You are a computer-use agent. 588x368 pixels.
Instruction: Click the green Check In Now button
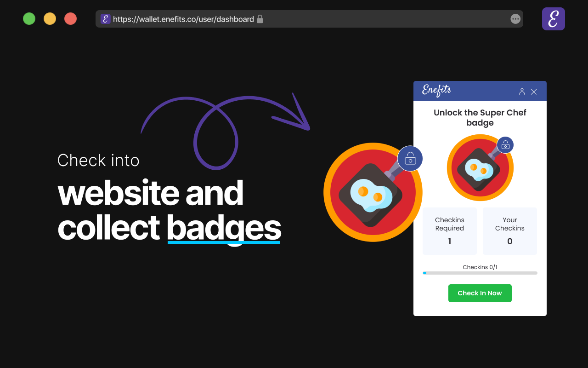click(480, 293)
